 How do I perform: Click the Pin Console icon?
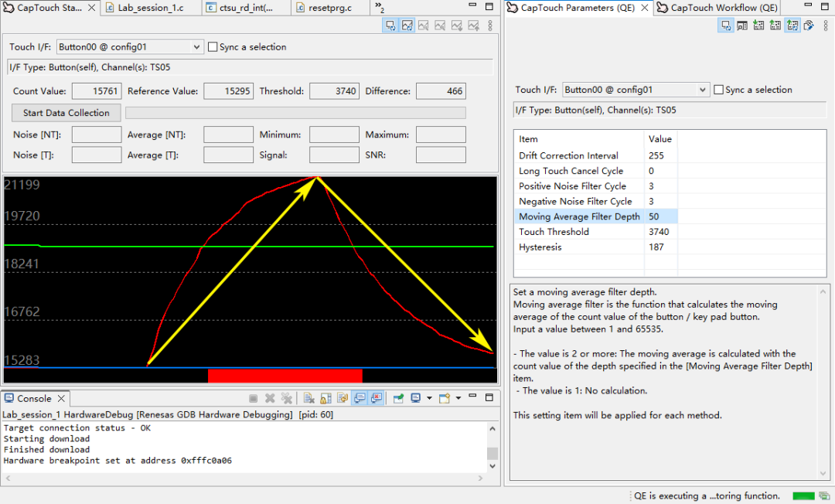[x=398, y=399]
